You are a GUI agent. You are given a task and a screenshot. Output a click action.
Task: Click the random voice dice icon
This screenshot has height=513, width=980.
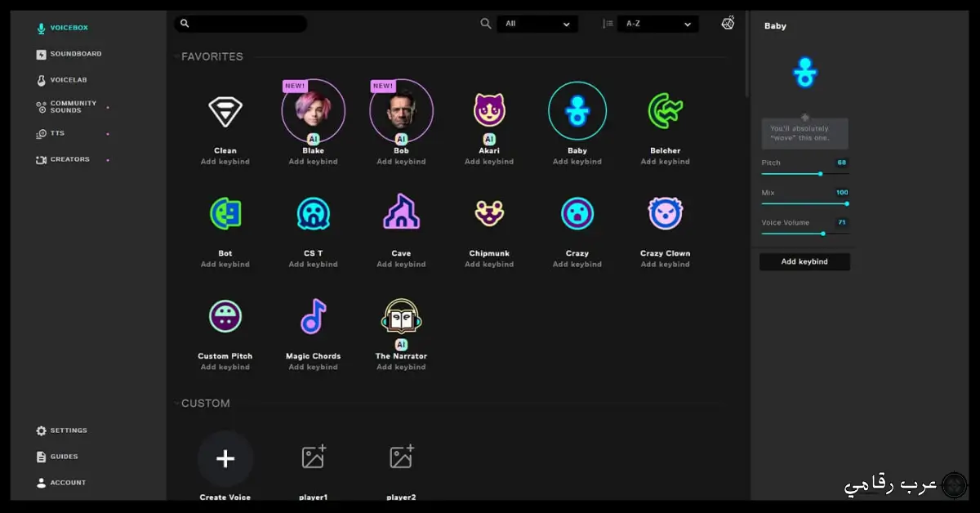click(727, 23)
